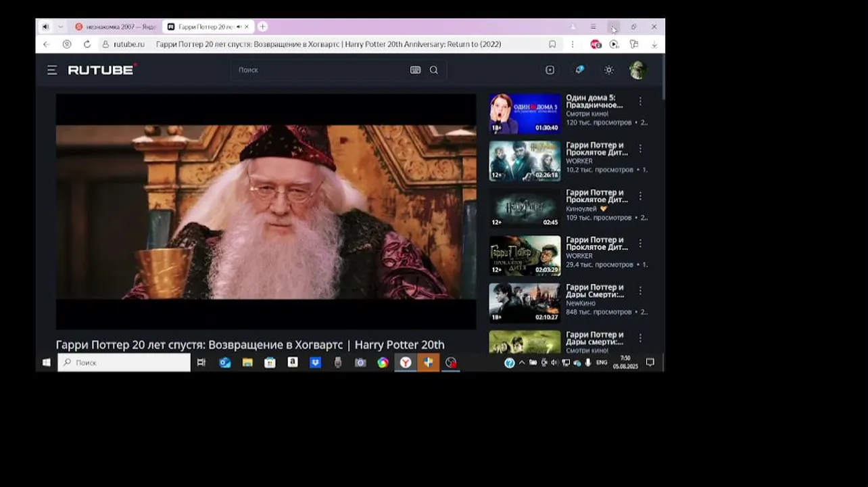This screenshot has height=487, width=868.
Task: Click the search magnifier icon
Action: (x=434, y=70)
